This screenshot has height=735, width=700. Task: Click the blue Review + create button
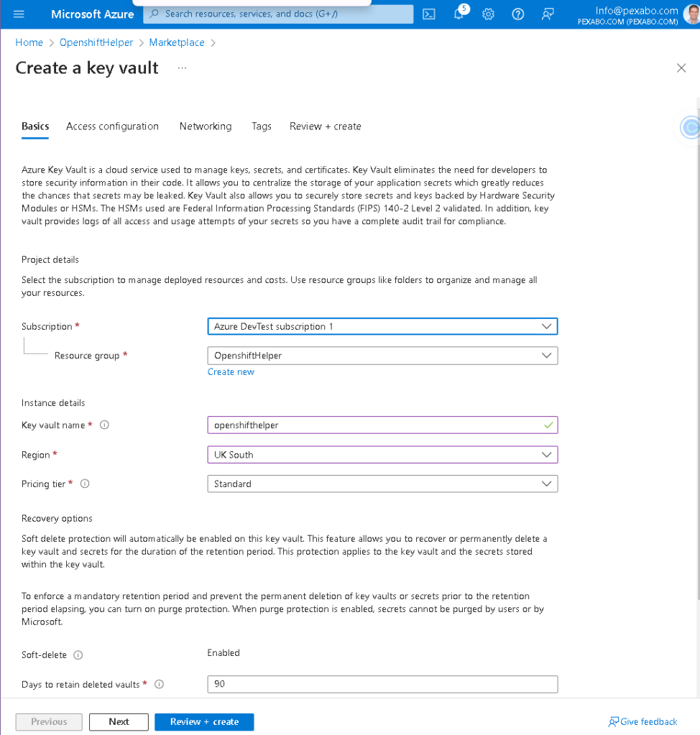(204, 722)
